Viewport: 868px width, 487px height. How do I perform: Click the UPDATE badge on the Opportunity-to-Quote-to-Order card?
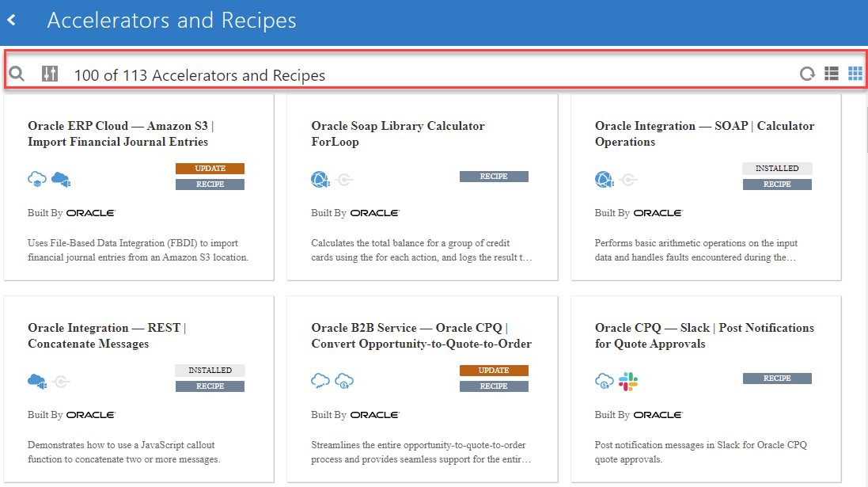tap(494, 370)
